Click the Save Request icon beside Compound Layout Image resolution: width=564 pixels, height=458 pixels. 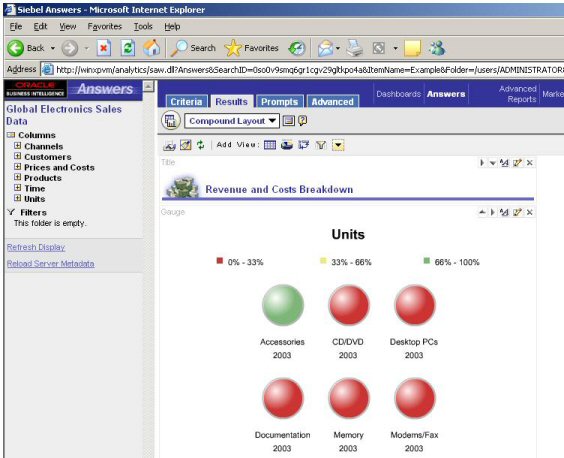point(288,121)
